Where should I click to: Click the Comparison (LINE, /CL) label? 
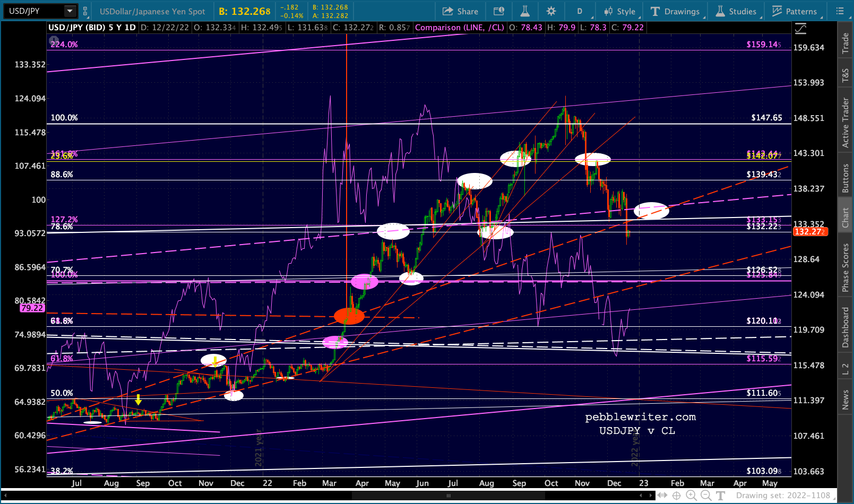pos(460,28)
